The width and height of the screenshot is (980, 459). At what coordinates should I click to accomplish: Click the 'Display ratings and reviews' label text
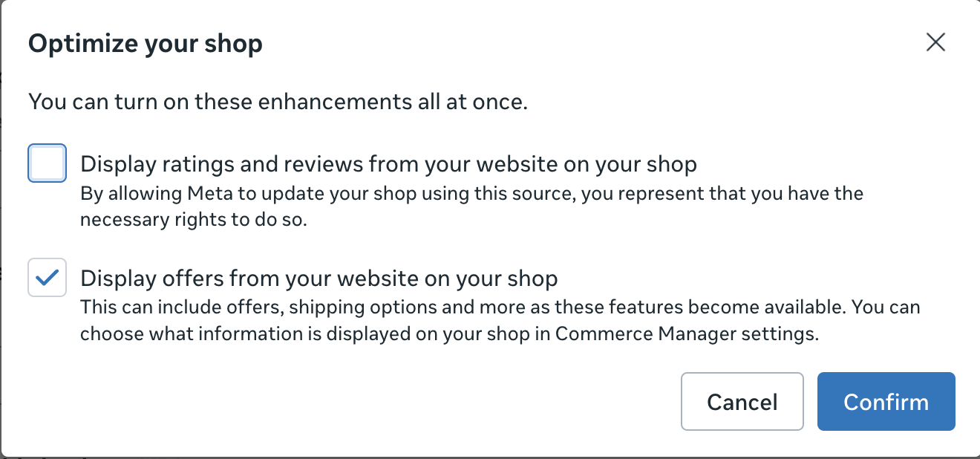pyautogui.click(x=388, y=163)
